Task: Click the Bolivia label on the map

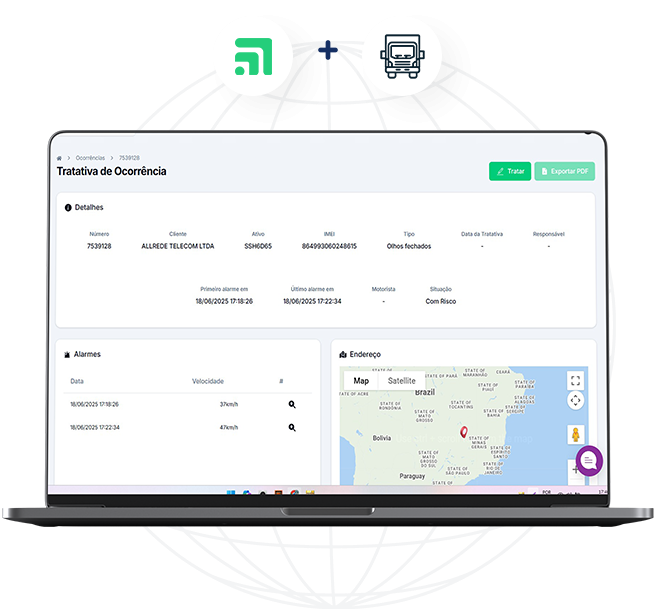Action: (x=382, y=438)
